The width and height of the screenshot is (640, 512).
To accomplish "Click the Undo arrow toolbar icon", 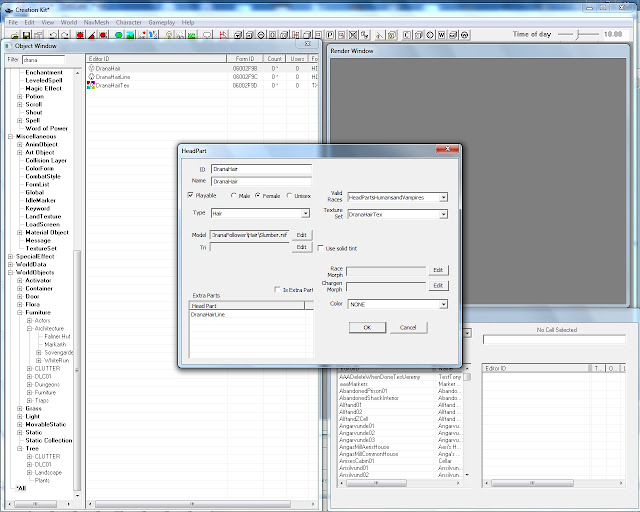I will click(x=53, y=35).
